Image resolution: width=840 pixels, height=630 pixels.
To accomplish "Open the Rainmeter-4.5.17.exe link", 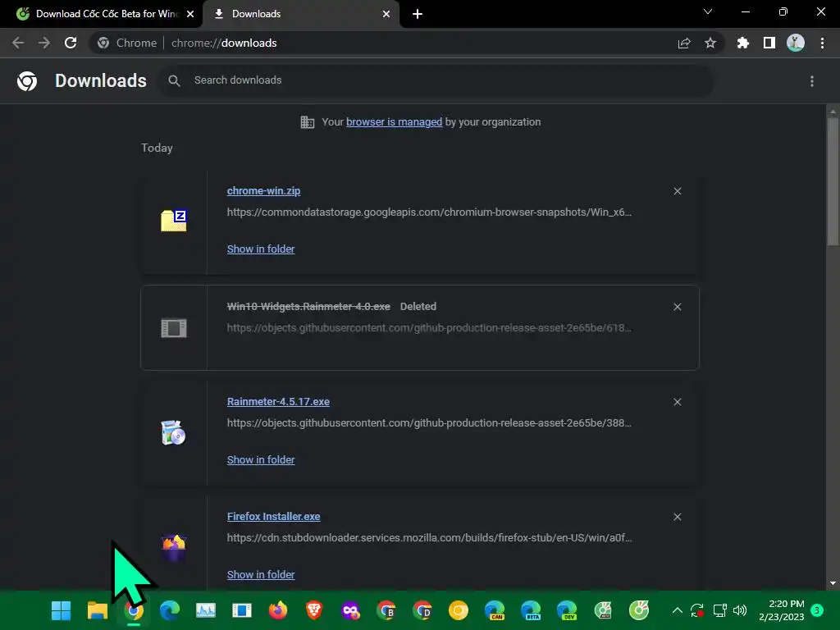I will point(278,402).
